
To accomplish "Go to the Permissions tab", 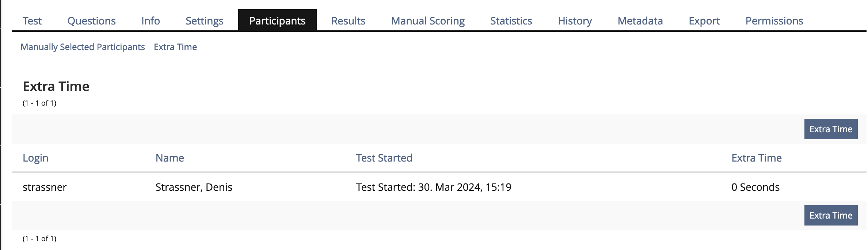I will pyautogui.click(x=774, y=21).
